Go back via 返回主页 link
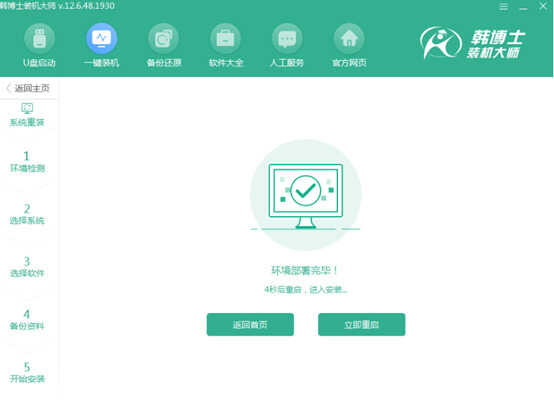This screenshot has width=554, height=400. (x=28, y=88)
